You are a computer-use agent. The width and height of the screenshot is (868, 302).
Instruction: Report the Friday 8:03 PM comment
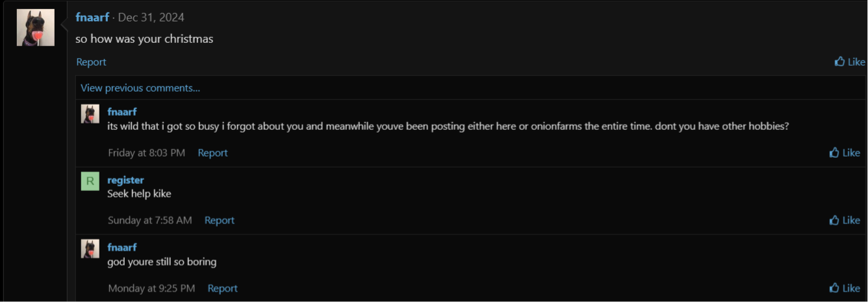(x=212, y=153)
